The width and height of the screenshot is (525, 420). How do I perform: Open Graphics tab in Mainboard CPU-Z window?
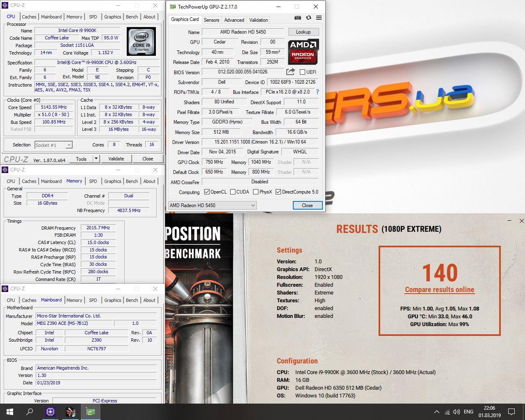click(x=113, y=300)
